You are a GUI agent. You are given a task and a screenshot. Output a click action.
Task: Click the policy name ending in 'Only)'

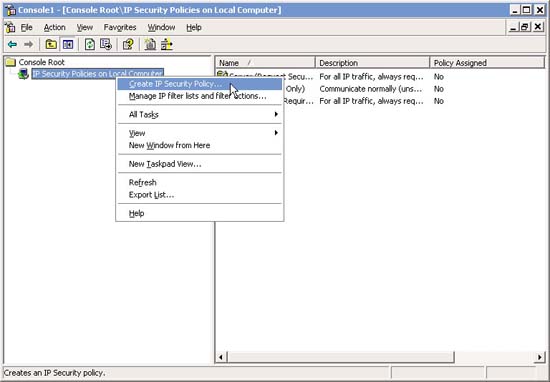point(295,89)
